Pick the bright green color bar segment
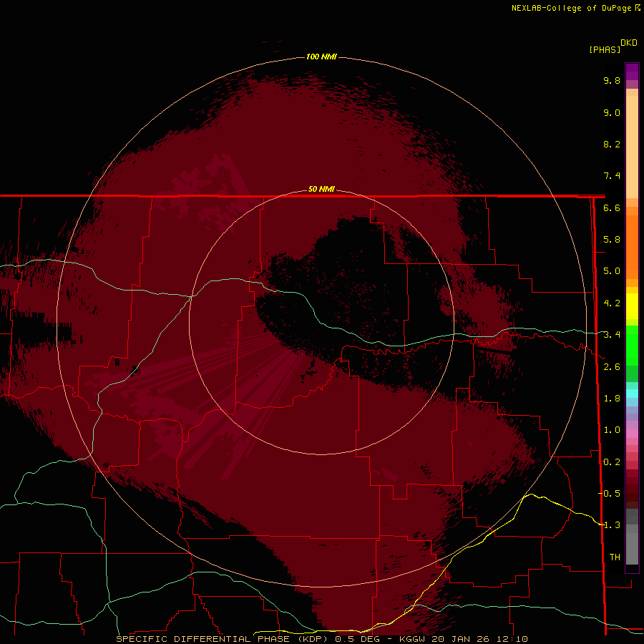The width and height of the screenshot is (644, 644). coord(632,345)
